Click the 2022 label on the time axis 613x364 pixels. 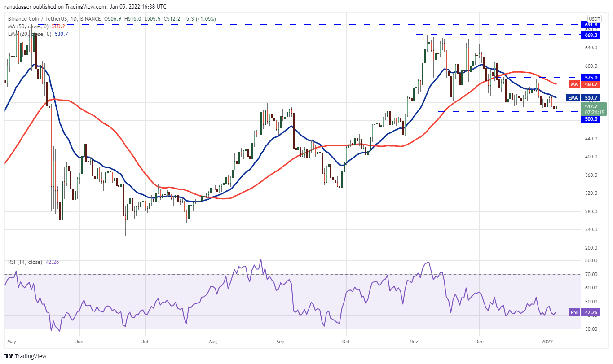click(x=548, y=342)
